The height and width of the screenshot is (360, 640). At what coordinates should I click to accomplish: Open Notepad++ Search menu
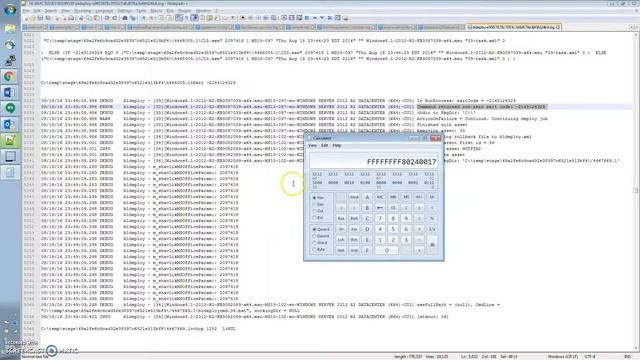[51, 11]
